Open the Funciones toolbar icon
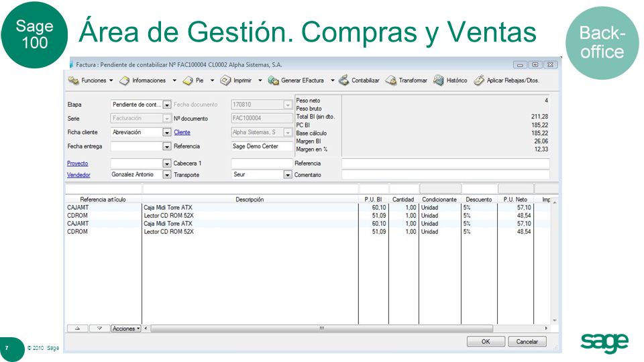The height and width of the screenshot is (362, 644). [74, 80]
